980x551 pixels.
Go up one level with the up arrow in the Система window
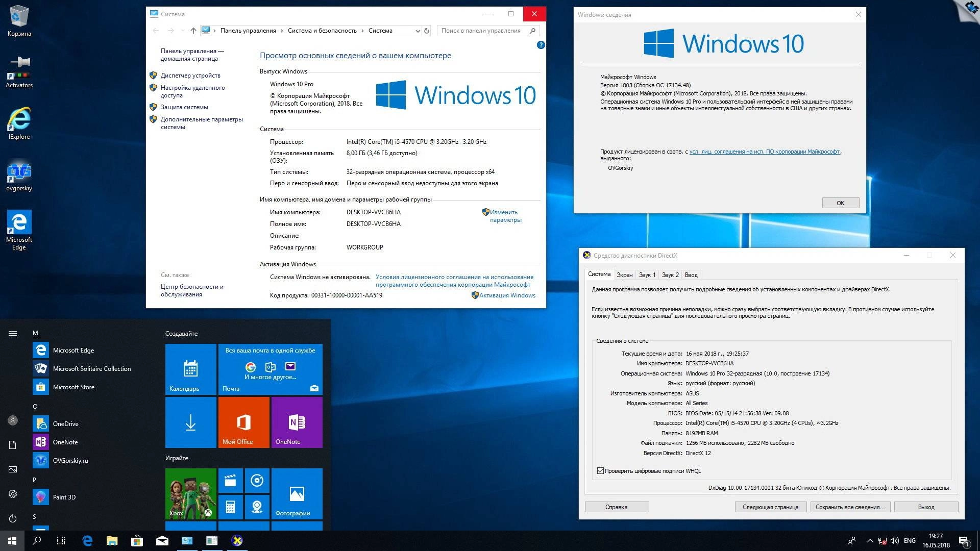[x=193, y=31]
